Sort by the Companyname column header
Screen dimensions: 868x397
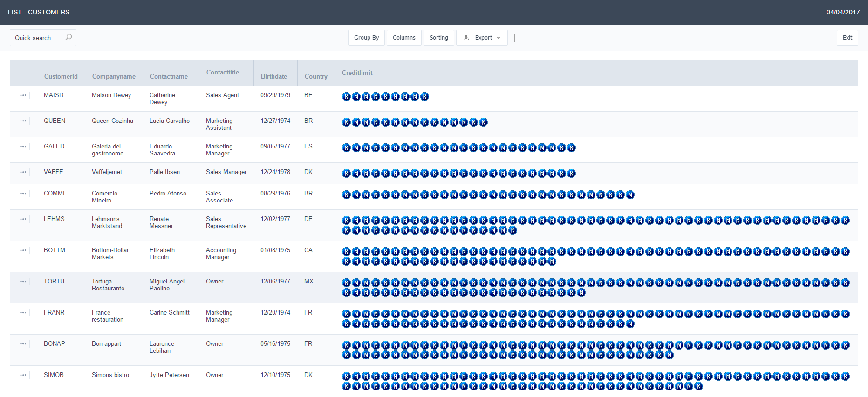[x=114, y=77]
